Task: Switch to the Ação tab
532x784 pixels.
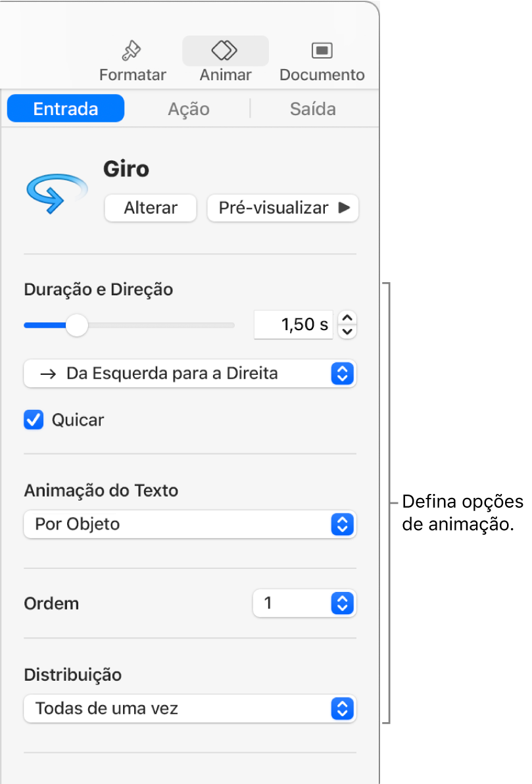Action: (189, 109)
